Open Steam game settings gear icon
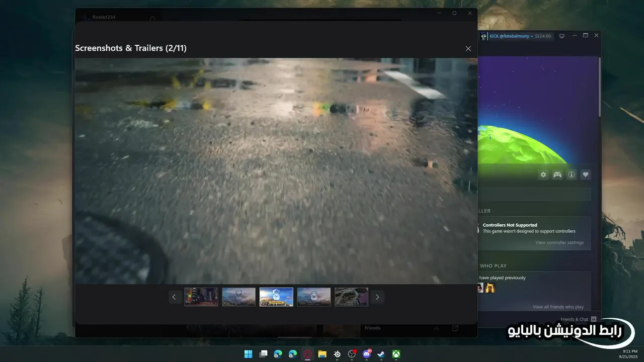 [x=543, y=174]
